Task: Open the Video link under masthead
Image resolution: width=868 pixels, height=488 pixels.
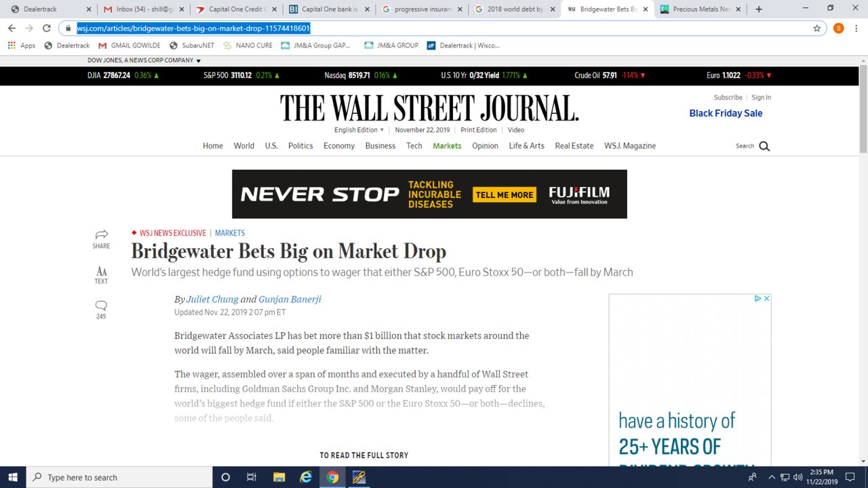Action: click(516, 130)
